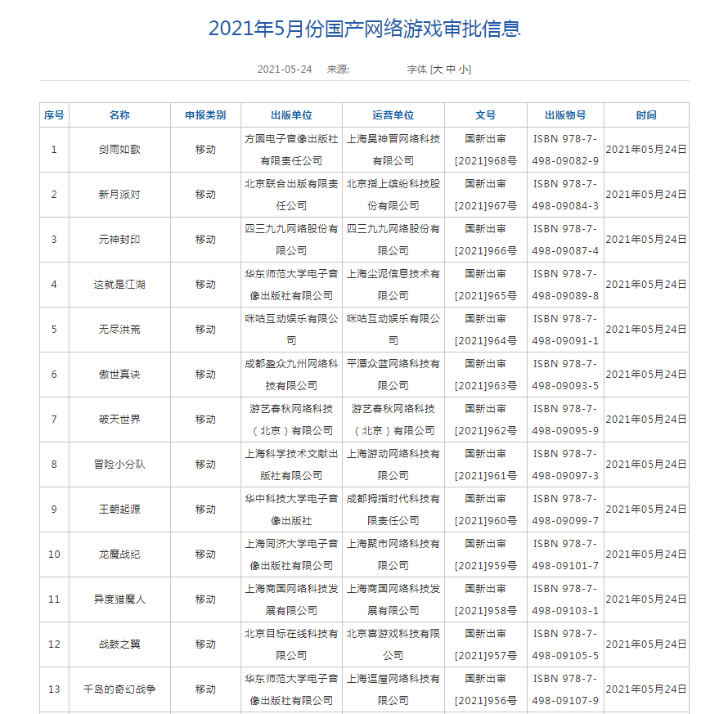Image resolution: width=728 pixels, height=714 pixels.
Task: Click publisher 北京联合出版有限责任公司
Action: tap(291, 195)
